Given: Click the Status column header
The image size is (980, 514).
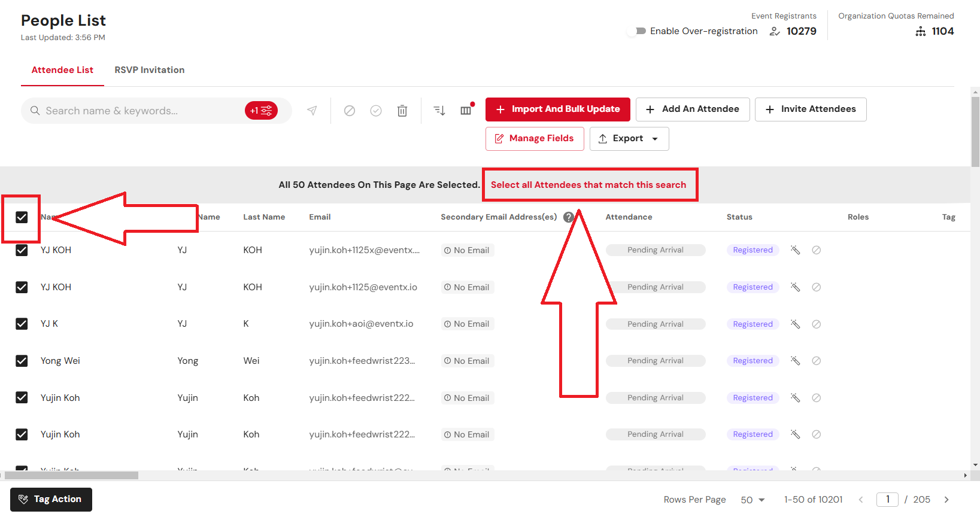Looking at the screenshot, I should pos(739,217).
